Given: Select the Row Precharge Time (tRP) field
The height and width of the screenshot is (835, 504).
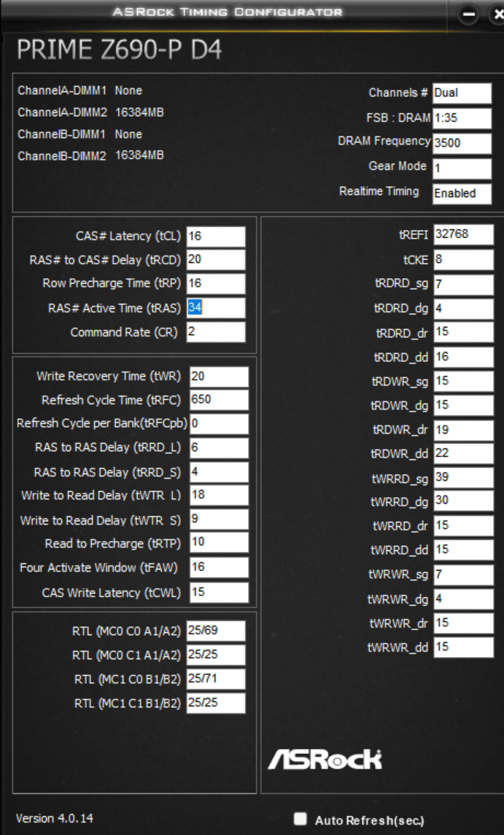Looking at the screenshot, I should tap(216, 283).
